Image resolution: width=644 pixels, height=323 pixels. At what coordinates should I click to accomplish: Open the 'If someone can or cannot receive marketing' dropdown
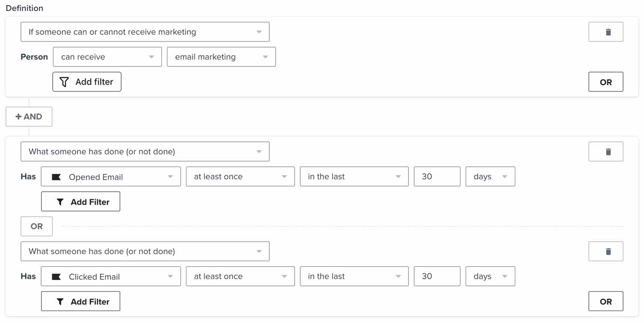tap(145, 32)
